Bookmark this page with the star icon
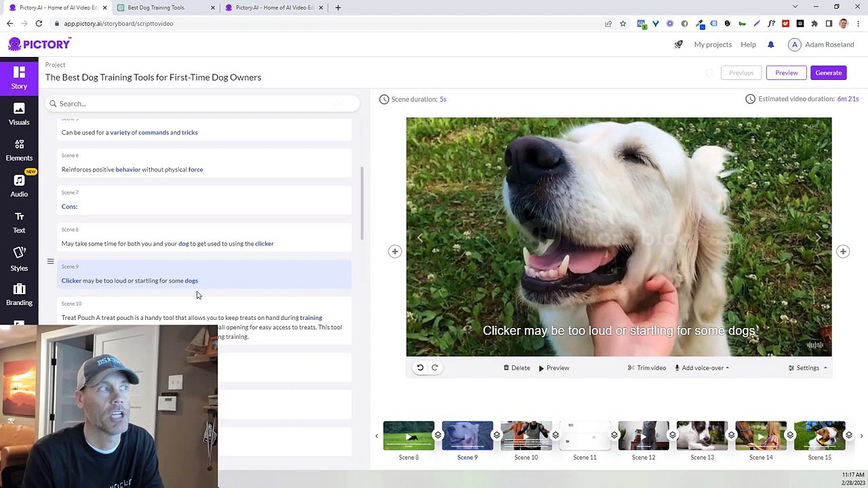 623,24
